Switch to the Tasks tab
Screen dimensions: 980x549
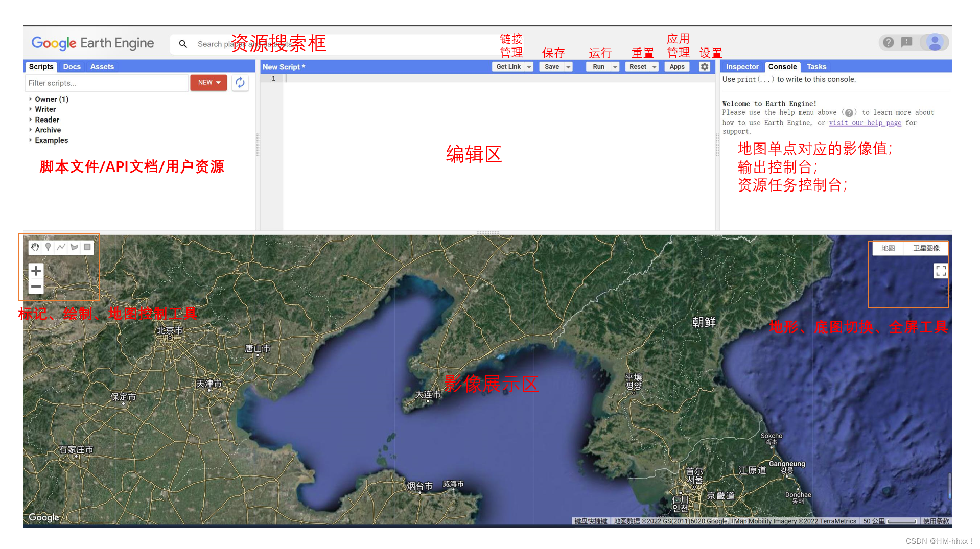click(816, 67)
